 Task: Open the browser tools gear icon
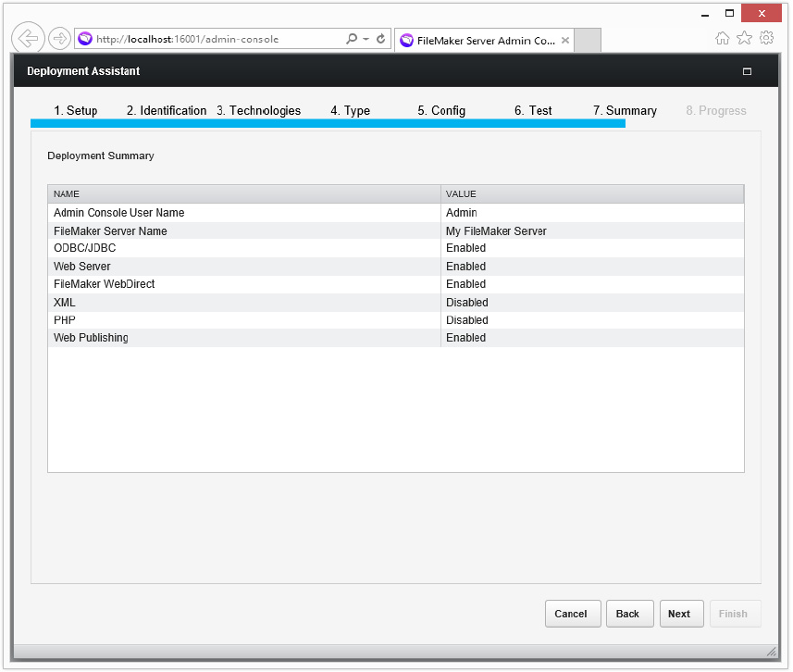click(x=767, y=38)
